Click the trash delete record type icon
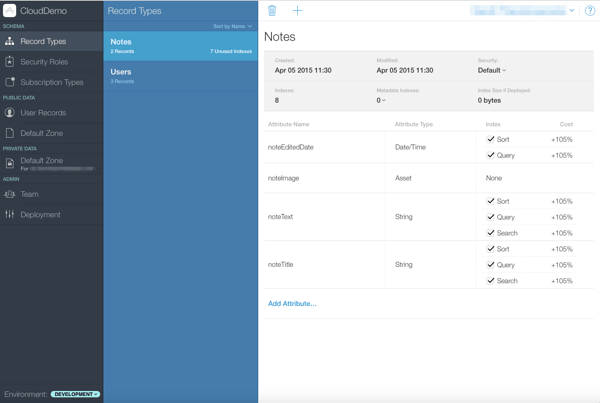The height and width of the screenshot is (403, 600). (272, 11)
